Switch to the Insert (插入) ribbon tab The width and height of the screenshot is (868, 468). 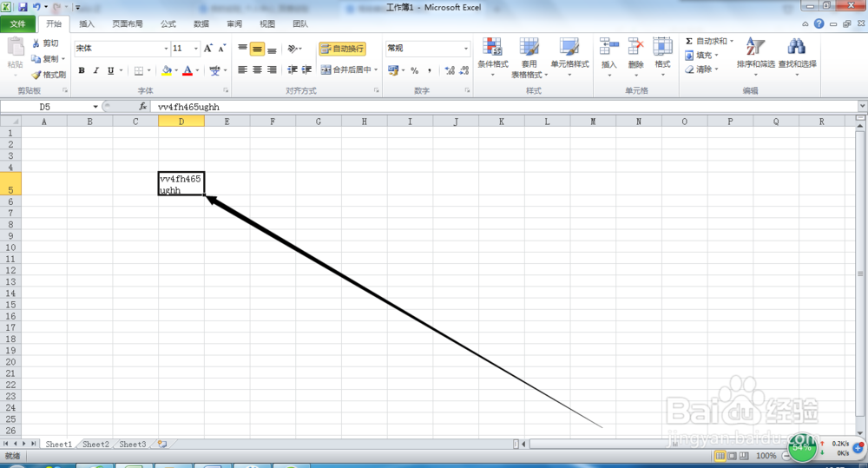[87, 23]
